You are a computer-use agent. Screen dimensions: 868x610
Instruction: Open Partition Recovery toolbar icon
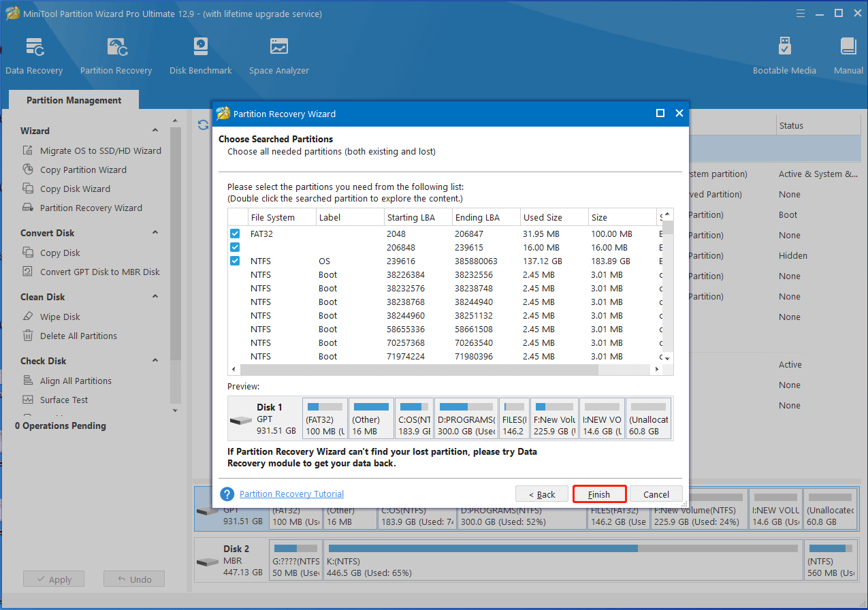click(x=116, y=48)
